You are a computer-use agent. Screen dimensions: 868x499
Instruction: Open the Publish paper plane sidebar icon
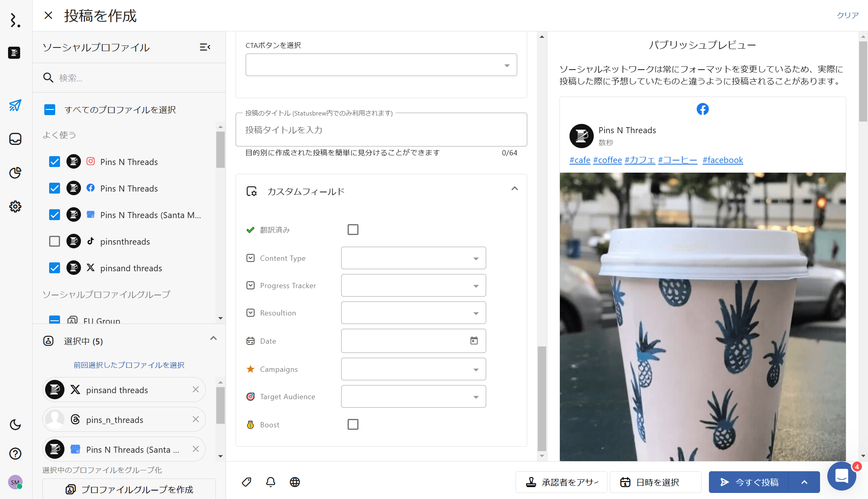pos(15,105)
